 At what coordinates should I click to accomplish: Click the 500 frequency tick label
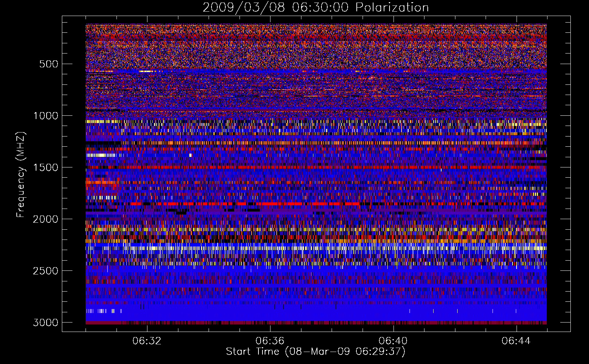(48, 64)
